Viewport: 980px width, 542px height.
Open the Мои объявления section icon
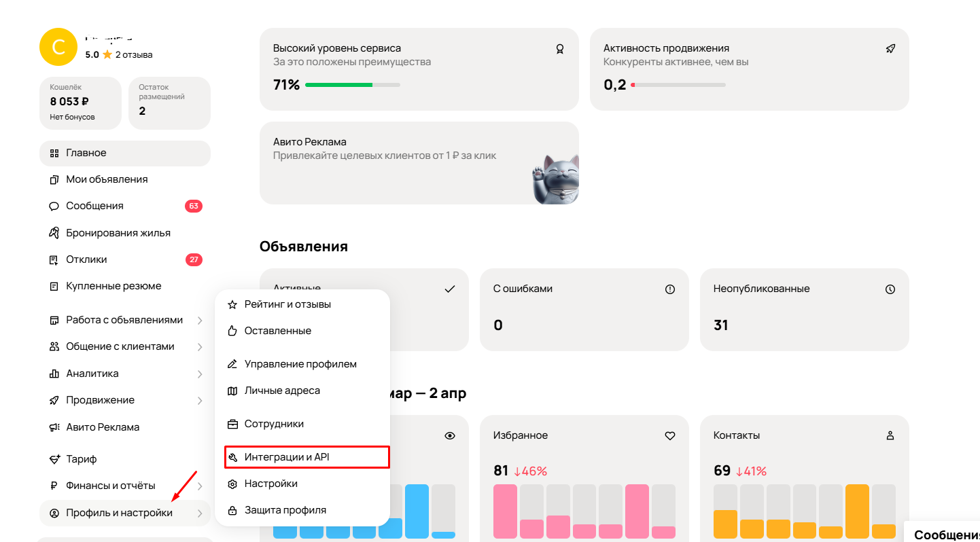[55, 179]
